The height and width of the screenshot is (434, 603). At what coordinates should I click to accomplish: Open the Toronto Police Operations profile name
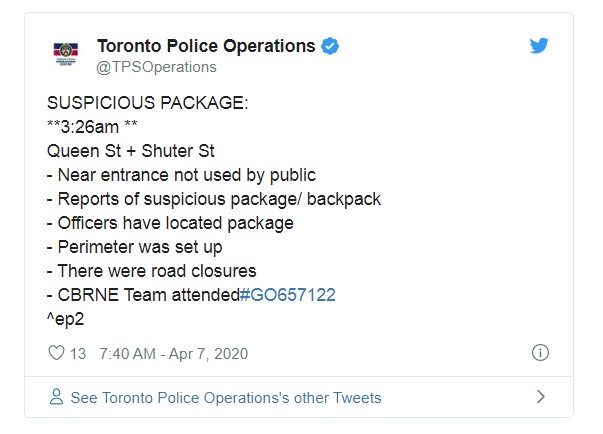(206, 46)
